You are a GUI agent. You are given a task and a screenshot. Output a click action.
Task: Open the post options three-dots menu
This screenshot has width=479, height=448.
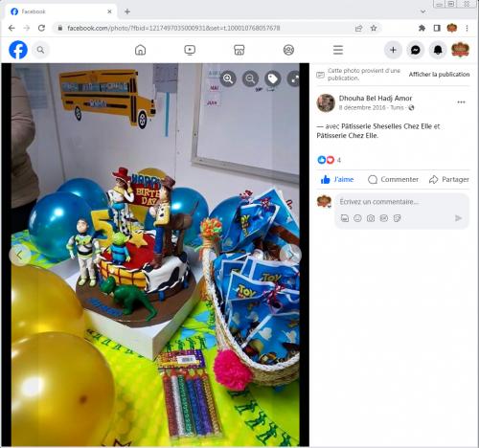(461, 102)
